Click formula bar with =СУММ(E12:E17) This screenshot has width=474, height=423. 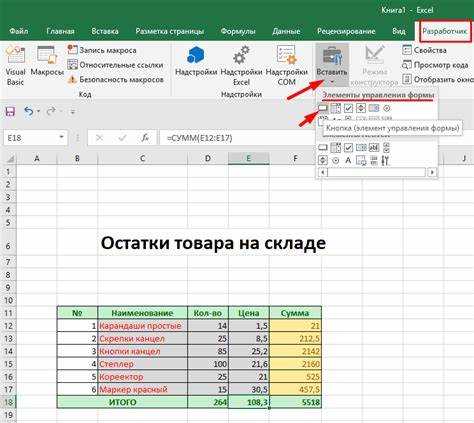pyautogui.click(x=238, y=138)
